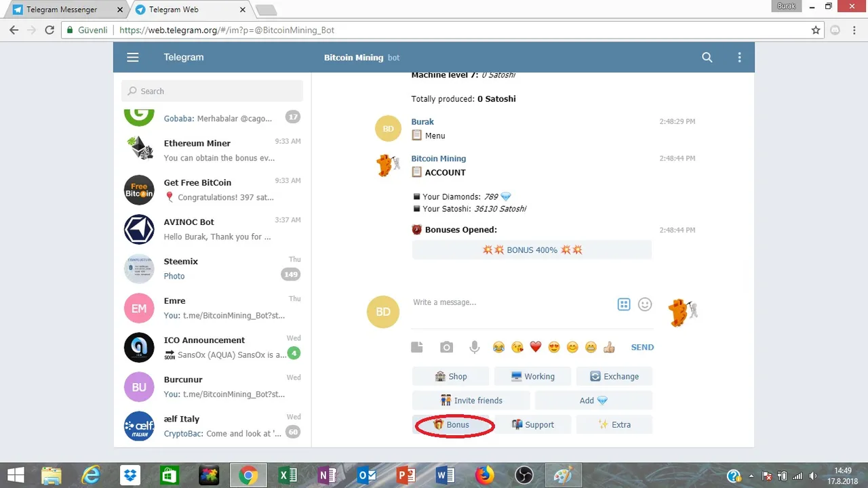Insert the crying-laughing emoji
Viewport: 868px width, 488px height.
tap(499, 347)
